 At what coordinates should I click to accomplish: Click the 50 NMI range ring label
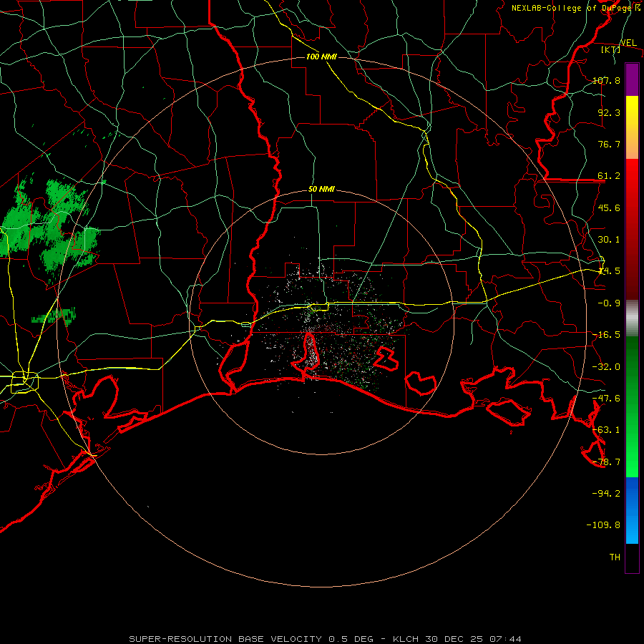coord(321,190)
